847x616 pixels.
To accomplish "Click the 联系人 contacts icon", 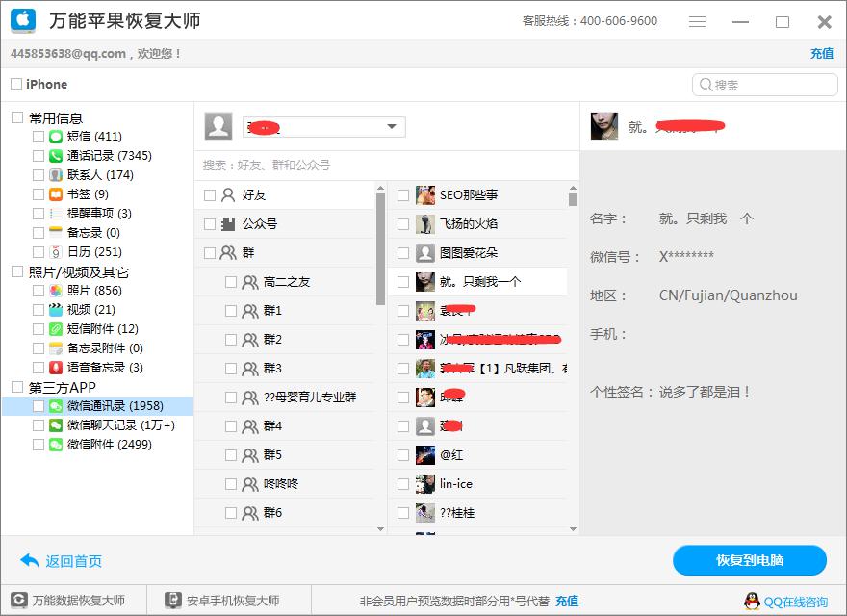I will [56, 174].
